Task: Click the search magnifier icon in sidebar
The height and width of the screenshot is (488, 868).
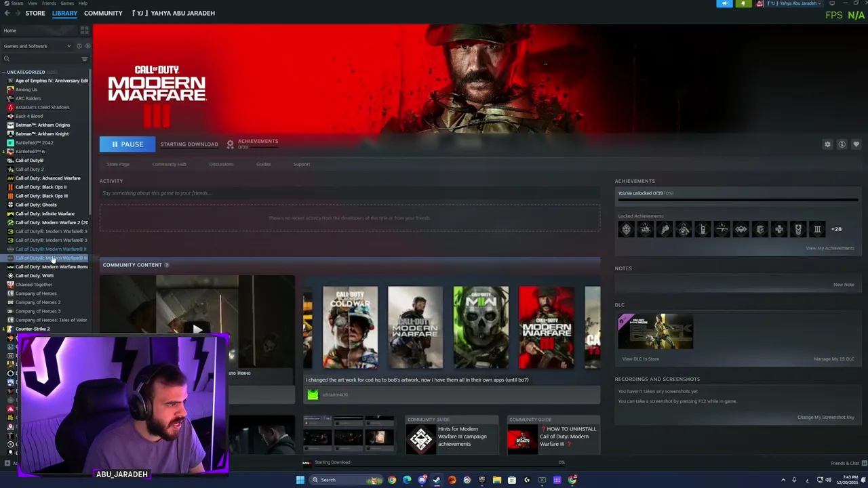Action: click(x=7, y=59)
